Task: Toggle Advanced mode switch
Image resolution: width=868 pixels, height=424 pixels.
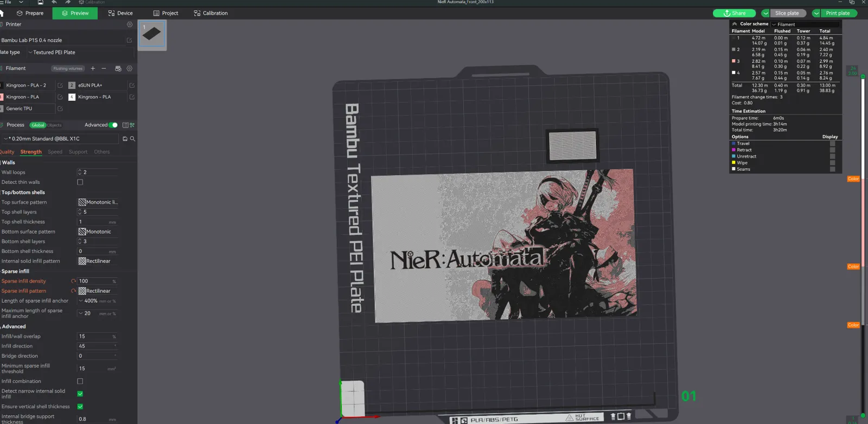Action: click(x=113, y=125)
